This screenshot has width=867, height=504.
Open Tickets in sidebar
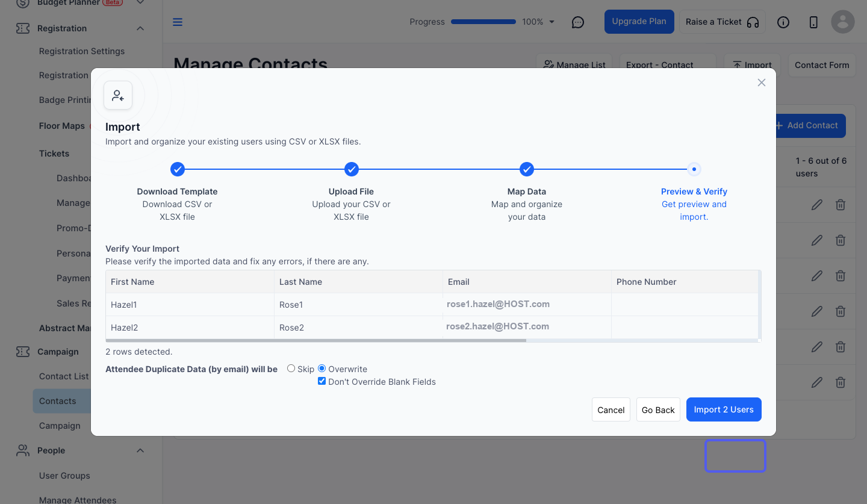pos(54,154)
